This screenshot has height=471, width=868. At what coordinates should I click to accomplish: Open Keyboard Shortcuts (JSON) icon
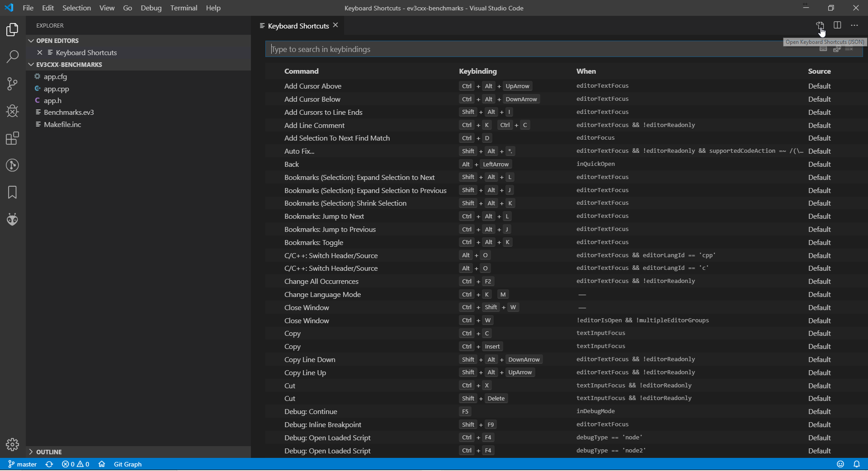tap(820, 25)
